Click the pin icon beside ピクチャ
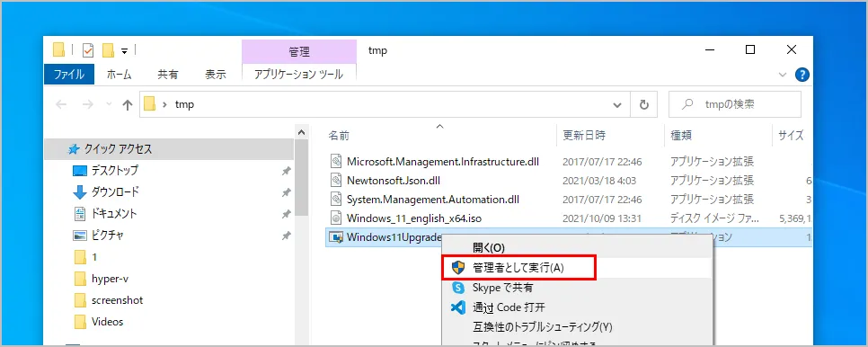 [287, 236]
